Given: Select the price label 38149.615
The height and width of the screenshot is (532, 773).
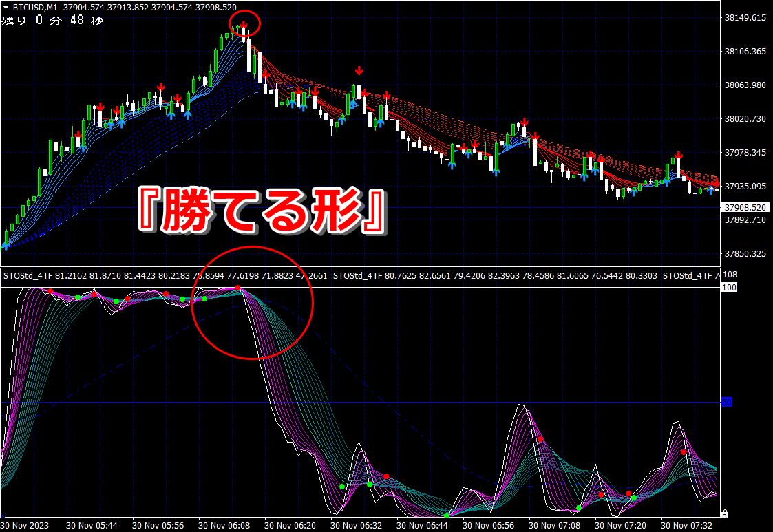Looking at the screenshot, I should (x=745, y=18).
